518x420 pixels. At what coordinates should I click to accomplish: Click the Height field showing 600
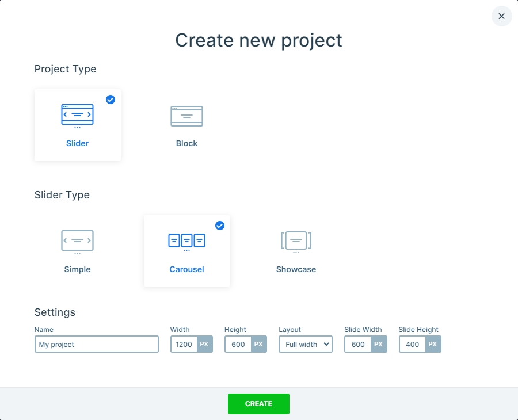point(238,344)
